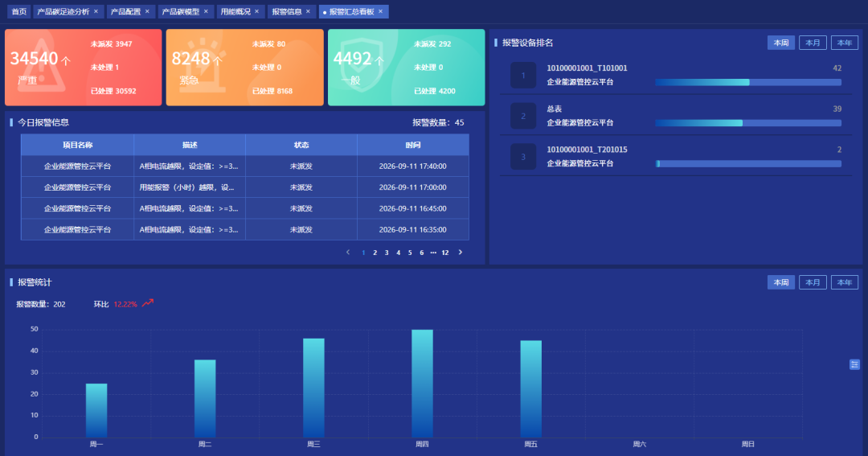The width and height of the screenshot is (868, 456).
Task: Click 已处理 30592 on the 严重 card
Action: (x=113, y=91)
